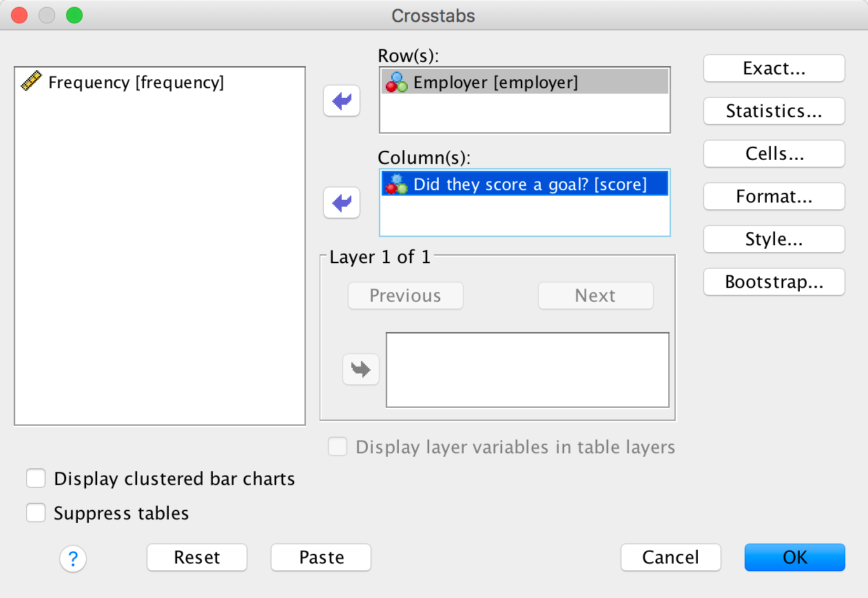Screen dimensions: 868x598
Task: Select Frequency variable in the source list
Action: tap(136, 83)
